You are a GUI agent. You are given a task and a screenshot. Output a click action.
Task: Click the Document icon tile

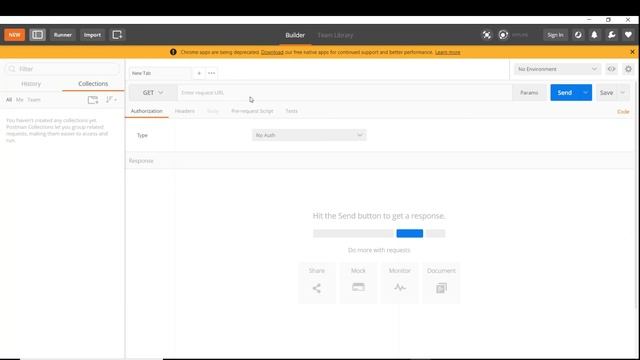pyautogui.click(x=441, y=283)
